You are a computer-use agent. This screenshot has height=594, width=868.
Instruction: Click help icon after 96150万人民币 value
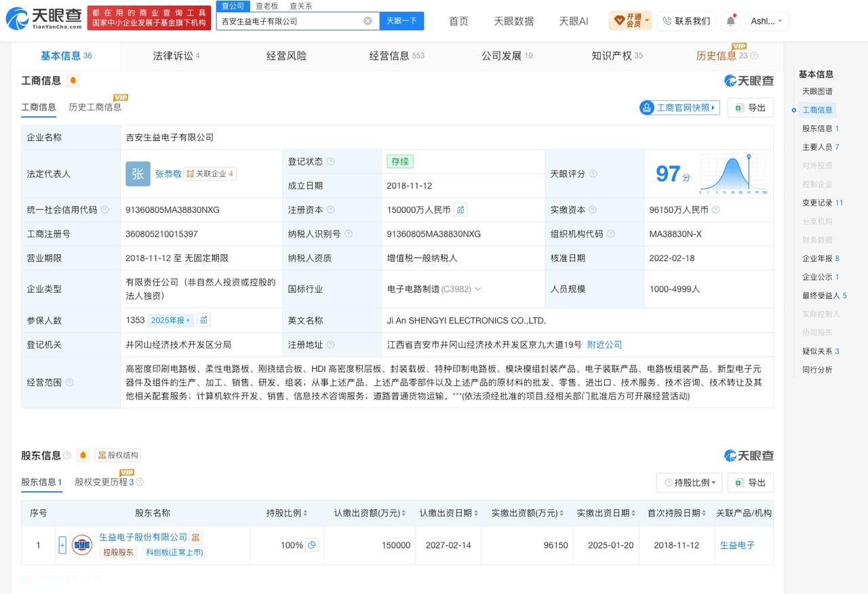[x=715, y=210]
